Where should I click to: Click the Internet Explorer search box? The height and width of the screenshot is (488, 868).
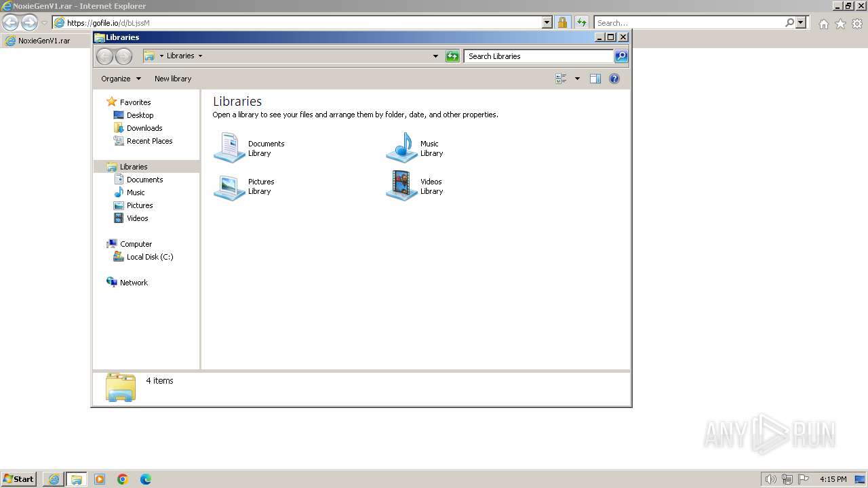tap(688, 22)
